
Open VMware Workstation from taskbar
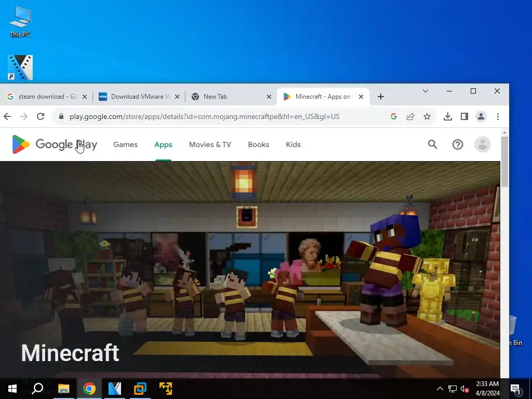(140, 389)
